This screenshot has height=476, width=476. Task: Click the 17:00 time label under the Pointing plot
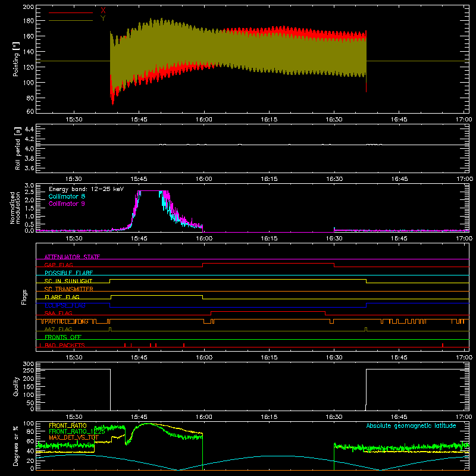click(464, 120)
